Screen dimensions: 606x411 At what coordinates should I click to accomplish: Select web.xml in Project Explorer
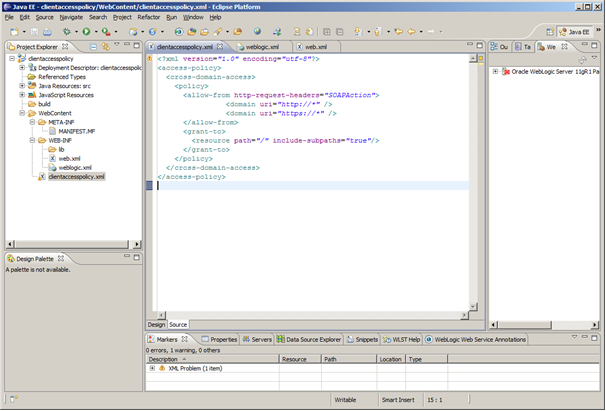click(x=68, y=158)
